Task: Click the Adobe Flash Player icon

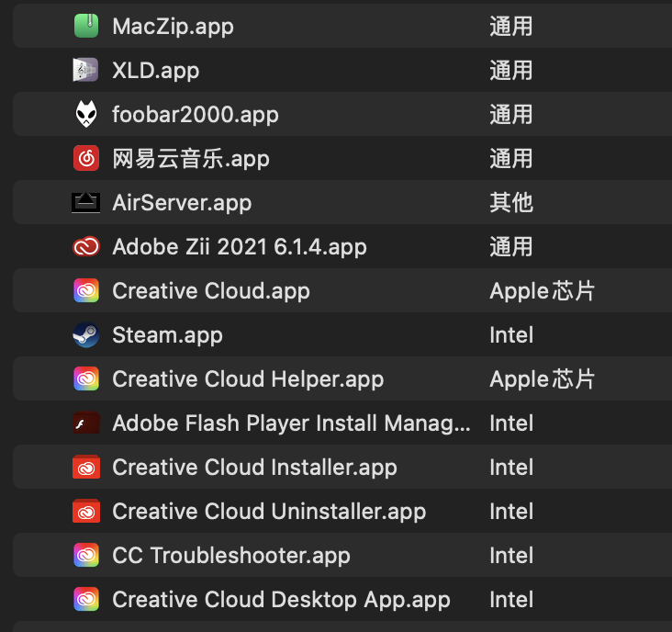Action: tap(85, 423)
